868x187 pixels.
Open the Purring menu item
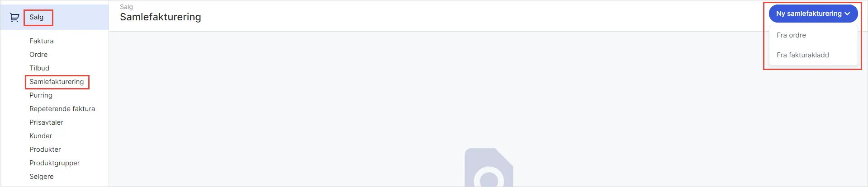41,95
